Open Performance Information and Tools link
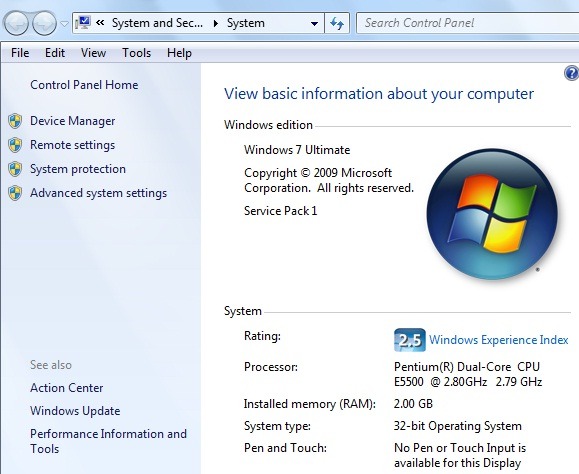 [x=108, y=441]
